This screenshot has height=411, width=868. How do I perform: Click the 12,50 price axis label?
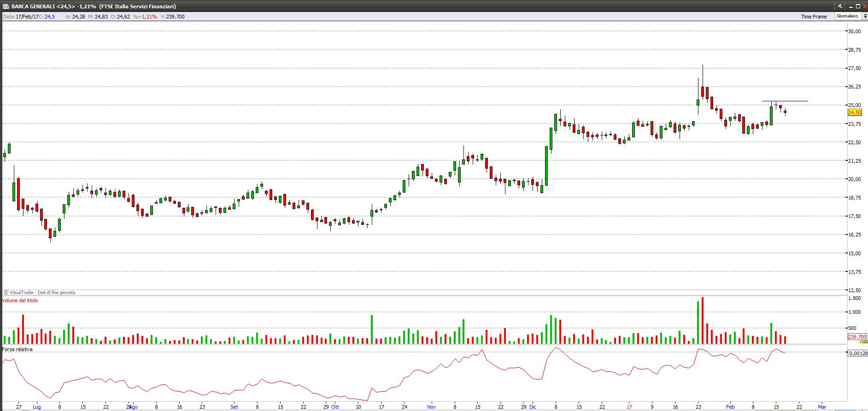pos(855,290)
